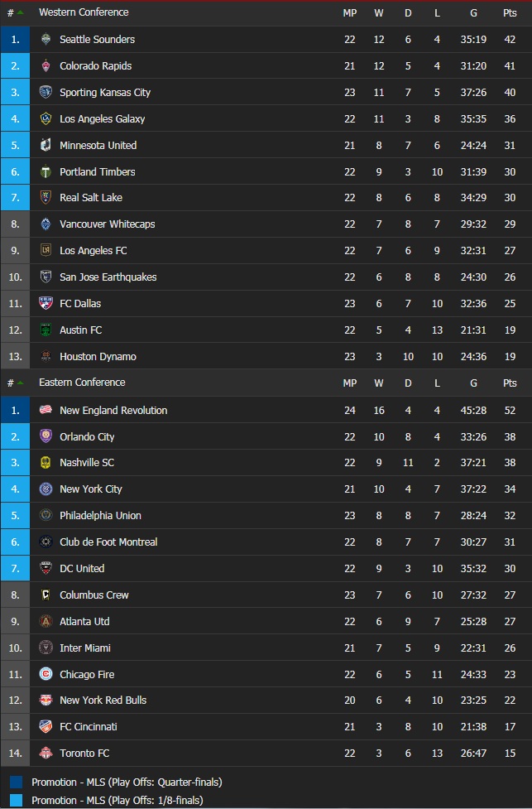
Task: Open the Inter Miami team link
Action: (84, 648)
